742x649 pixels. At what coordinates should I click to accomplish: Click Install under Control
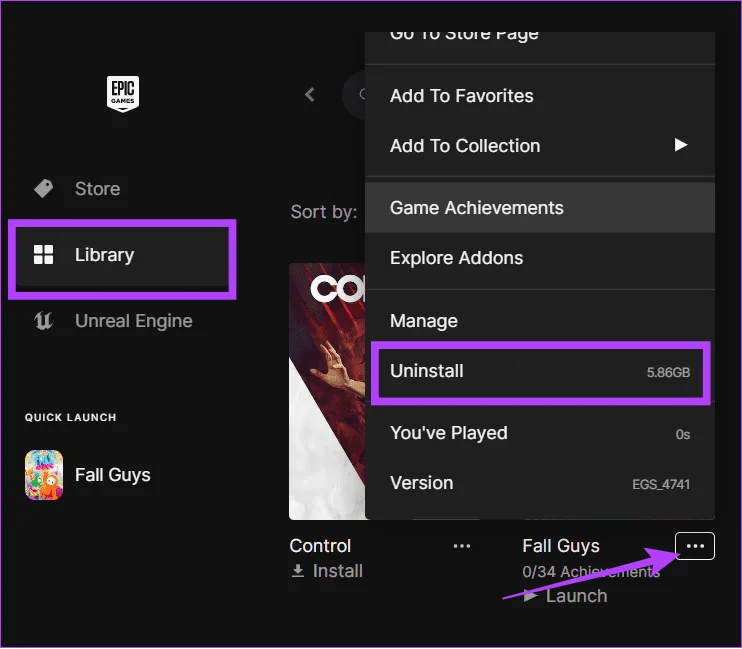[x=337, y=571]
